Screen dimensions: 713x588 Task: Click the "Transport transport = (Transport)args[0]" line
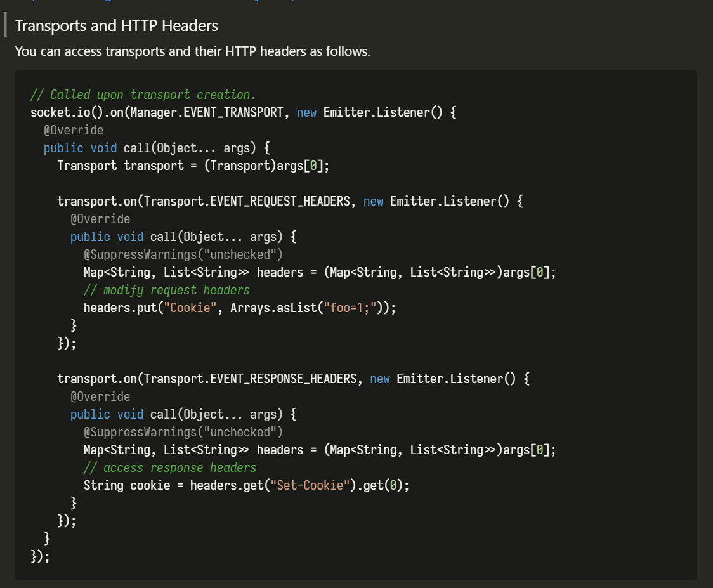point(193,166)
